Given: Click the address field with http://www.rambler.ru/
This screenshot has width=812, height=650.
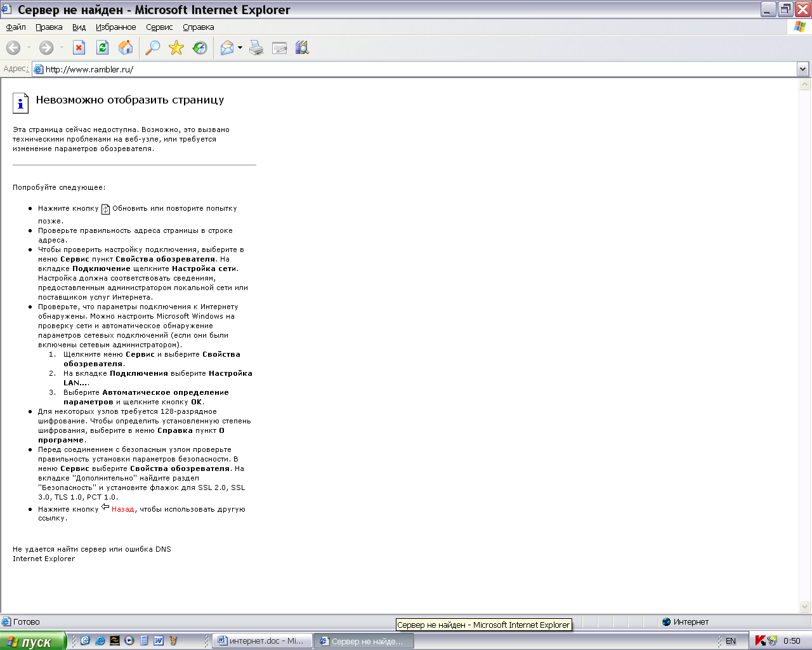Looking at the screenshot, I should [416, 69].
